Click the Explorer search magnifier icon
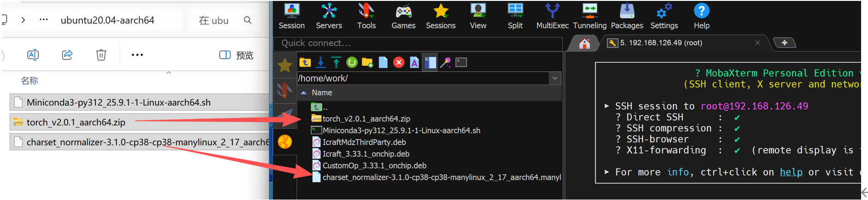 tap(248, 20)
